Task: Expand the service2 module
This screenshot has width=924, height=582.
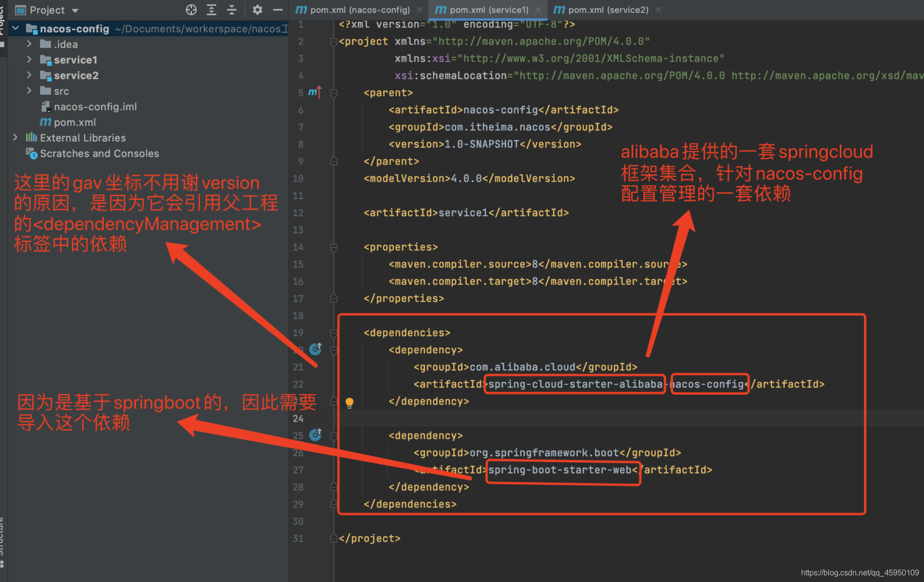Action: 29,75
